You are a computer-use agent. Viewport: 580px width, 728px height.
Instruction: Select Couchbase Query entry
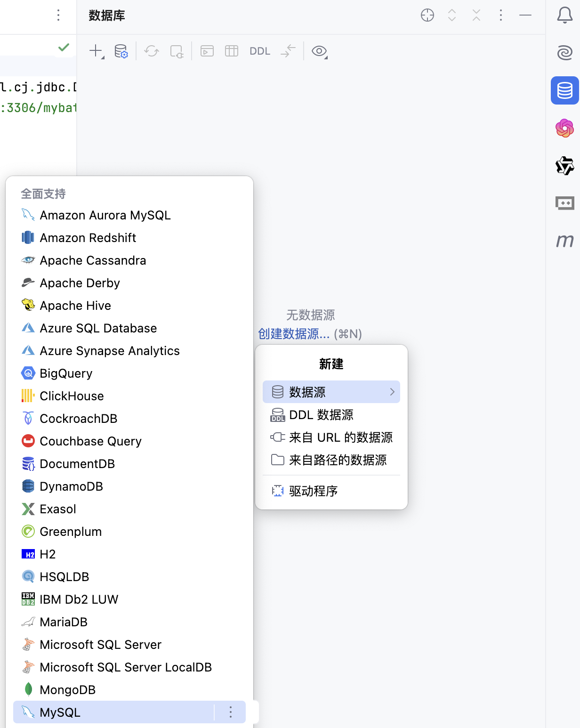[x=129, y=441]
